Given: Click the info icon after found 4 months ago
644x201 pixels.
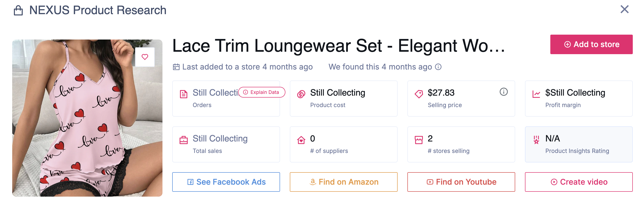Looking at the screenshot, I should coord(438,67).
